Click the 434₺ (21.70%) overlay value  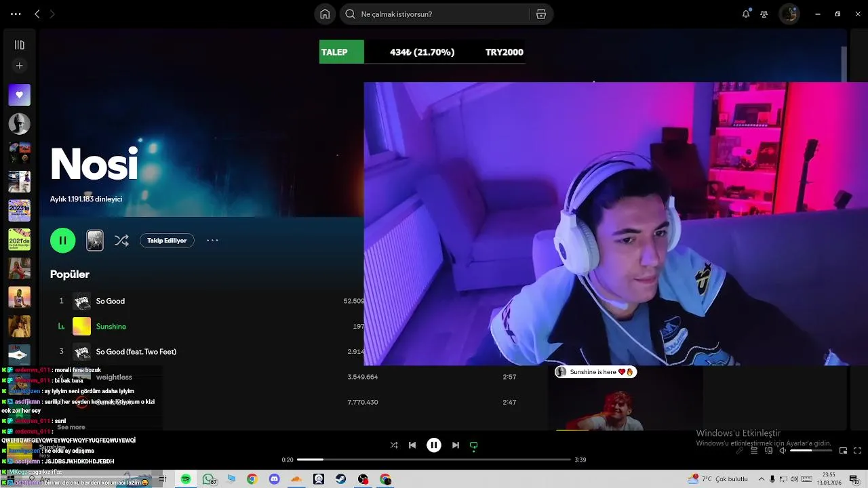(x=422, y=52)
